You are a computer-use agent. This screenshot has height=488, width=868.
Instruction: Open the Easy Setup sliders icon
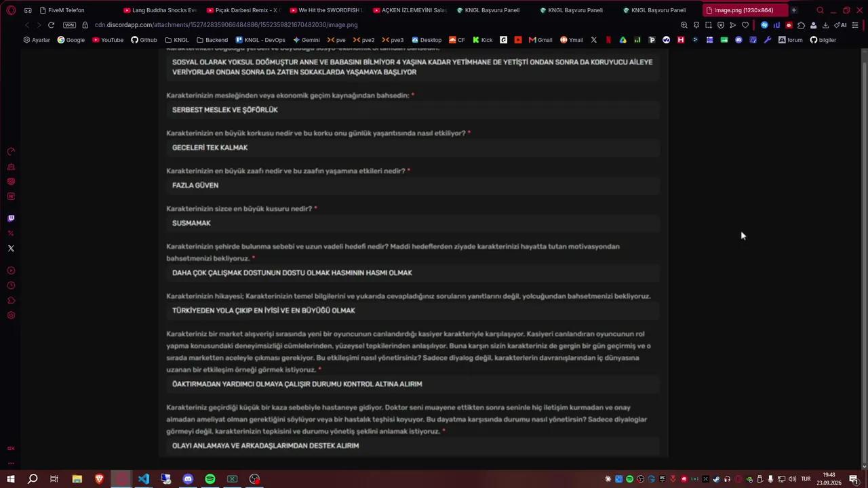point(856,25)
